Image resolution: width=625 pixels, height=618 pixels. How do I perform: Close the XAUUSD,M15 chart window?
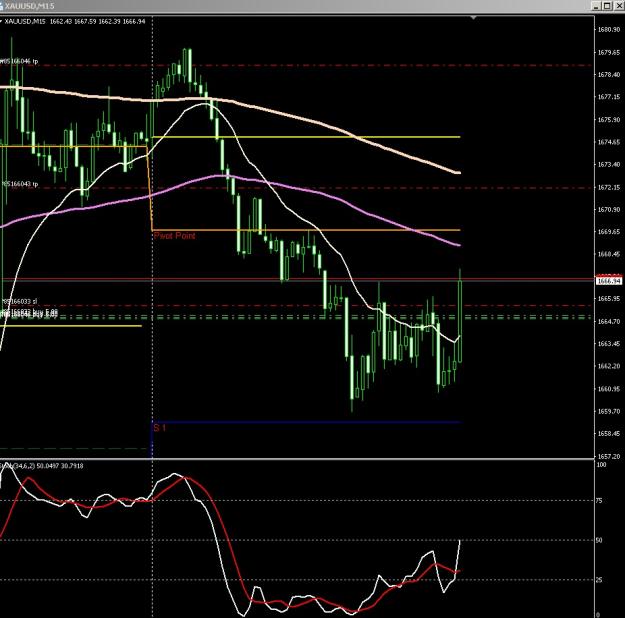(x=619, y=6)
